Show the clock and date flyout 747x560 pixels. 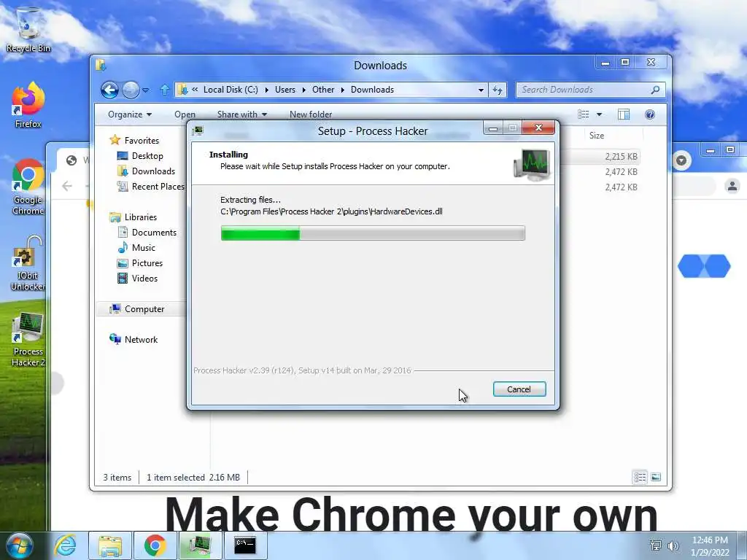[x=710, y=545]
